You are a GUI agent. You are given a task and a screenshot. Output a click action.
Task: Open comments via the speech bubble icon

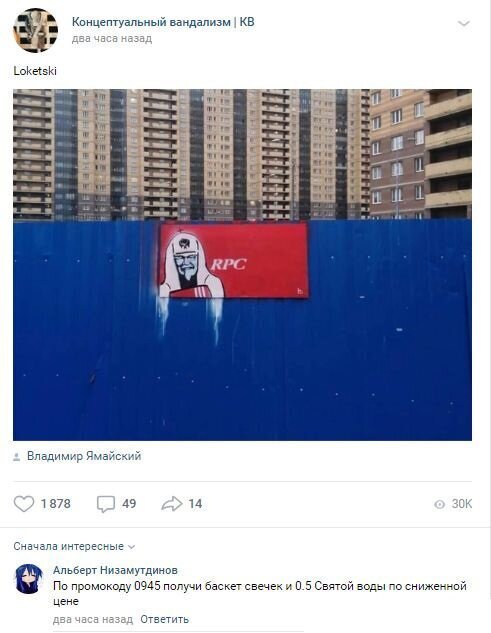point(106,504)
